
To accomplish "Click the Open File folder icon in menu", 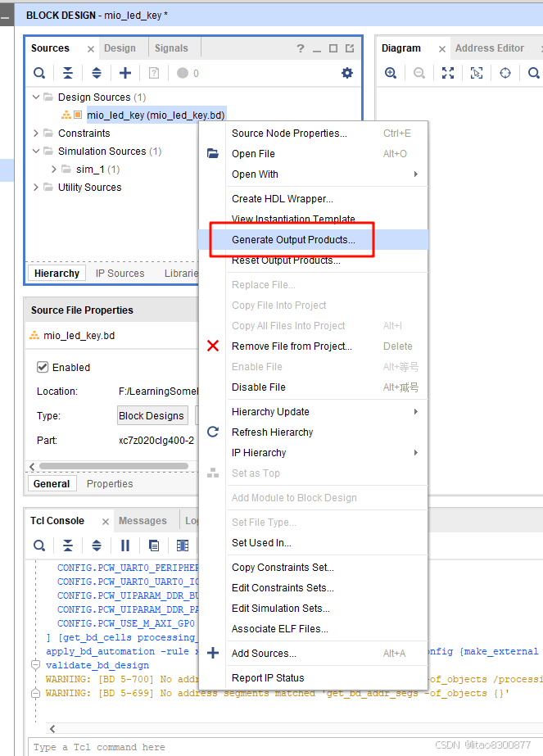I will tap(213, 153).
